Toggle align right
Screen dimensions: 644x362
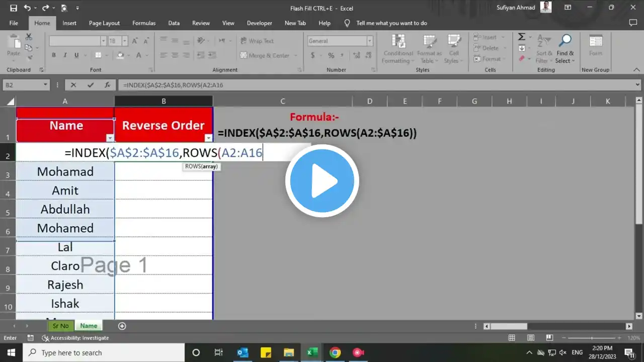[187, 55]
